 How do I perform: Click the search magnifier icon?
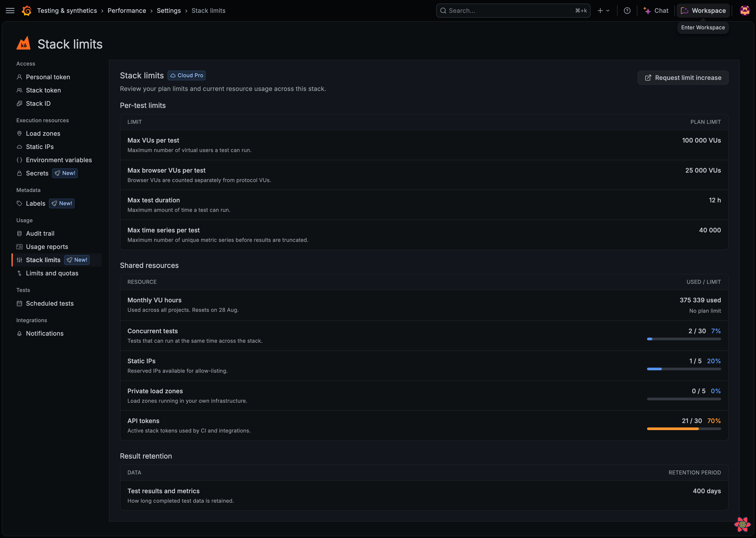click(x=443, y=11)
